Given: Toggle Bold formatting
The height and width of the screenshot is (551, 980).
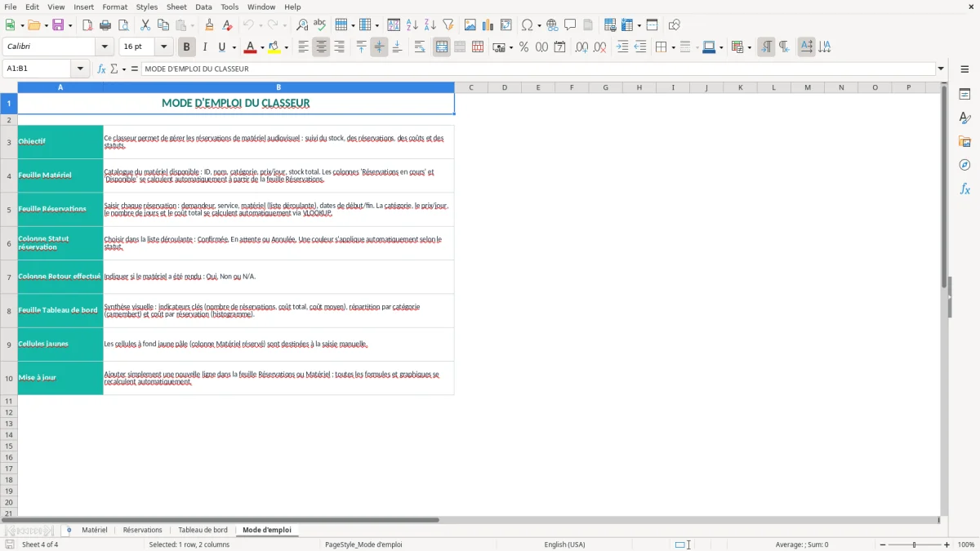Looking at the screenshot, I should click(187, 47).
